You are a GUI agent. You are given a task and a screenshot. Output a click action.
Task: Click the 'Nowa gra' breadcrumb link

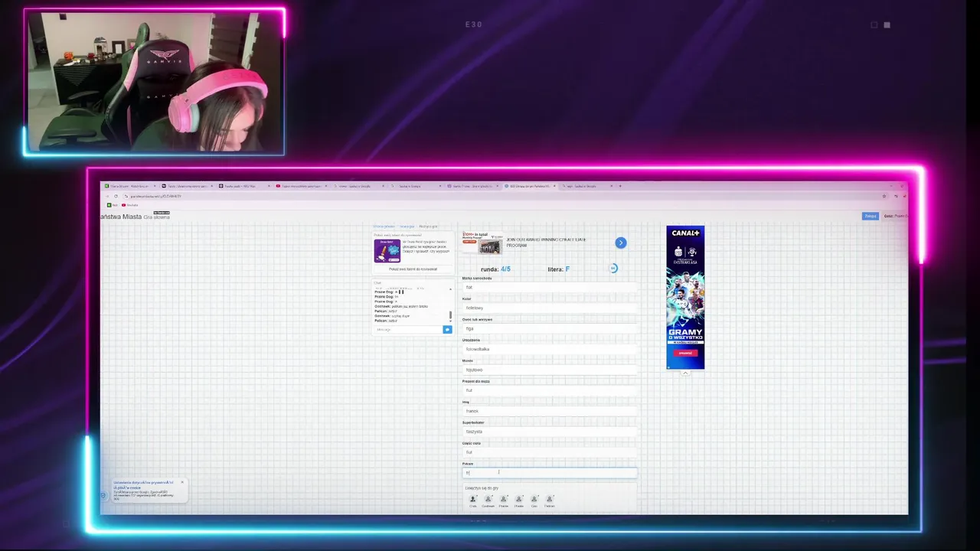pyautogui.click(x=407, y=227)
